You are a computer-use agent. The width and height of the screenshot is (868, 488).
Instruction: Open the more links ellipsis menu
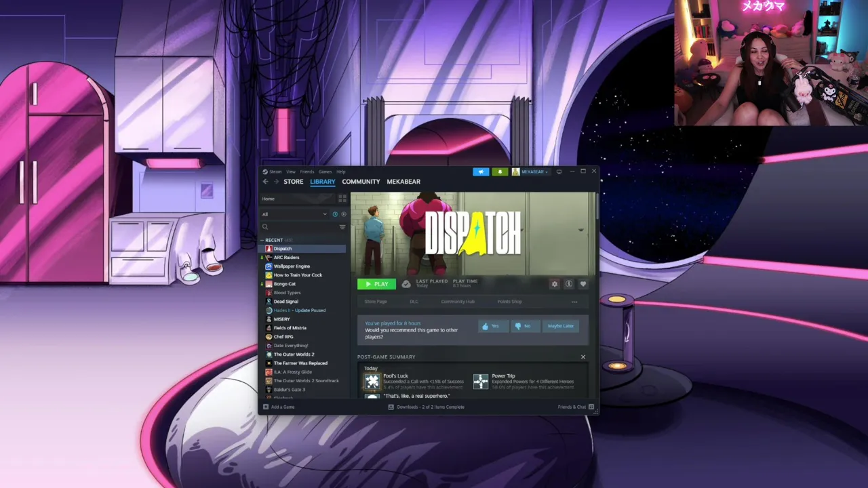point(574,302)
